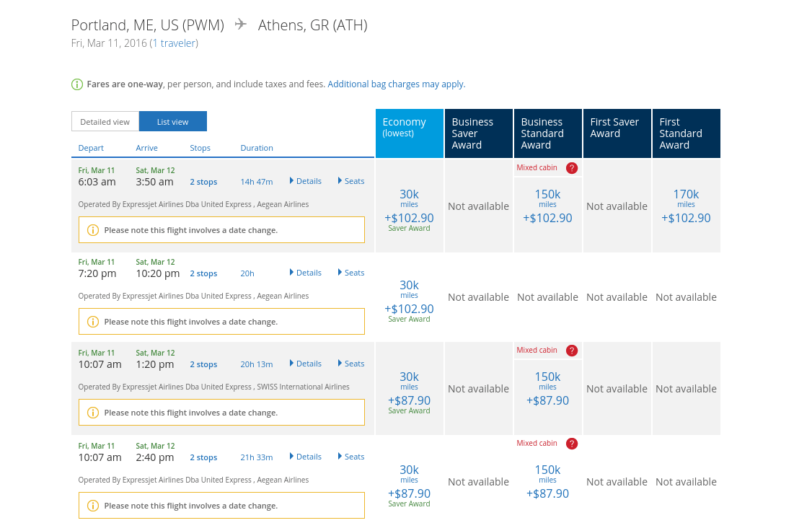Click the green info icon beside fares notice
The width and height of the screenshot is (812, 523).
(x=77, y=84)
